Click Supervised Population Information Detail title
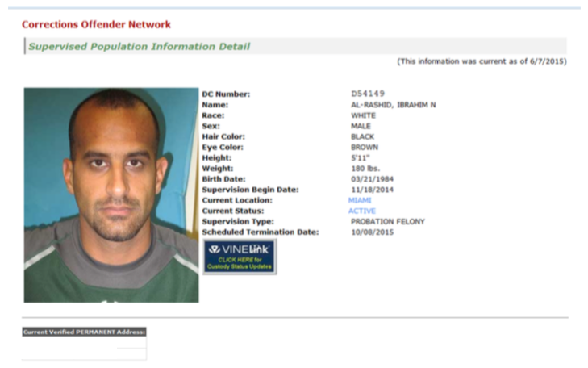Viewport: 588px width, 368px height. pyautogui.click(x=139, y=47)
